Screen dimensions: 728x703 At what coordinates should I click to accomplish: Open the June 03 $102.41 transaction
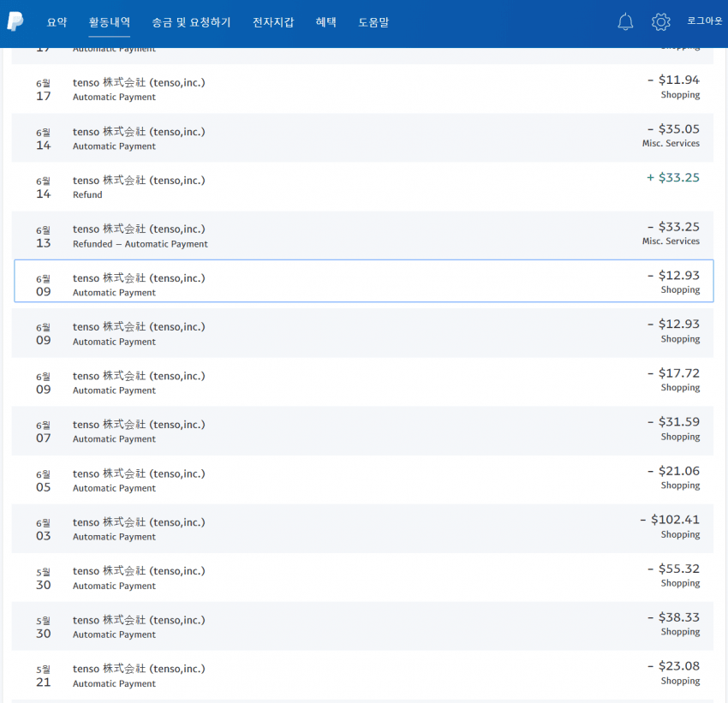tap(362, 528)
